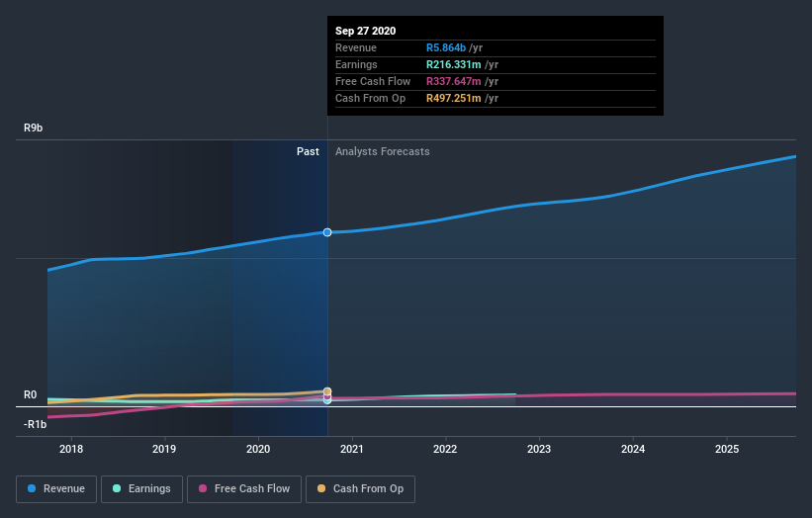Click the Earnings row label in tooltip
The width and height of the screenshot is (812, 518).
pyautogui.click(x=356, y=64)
